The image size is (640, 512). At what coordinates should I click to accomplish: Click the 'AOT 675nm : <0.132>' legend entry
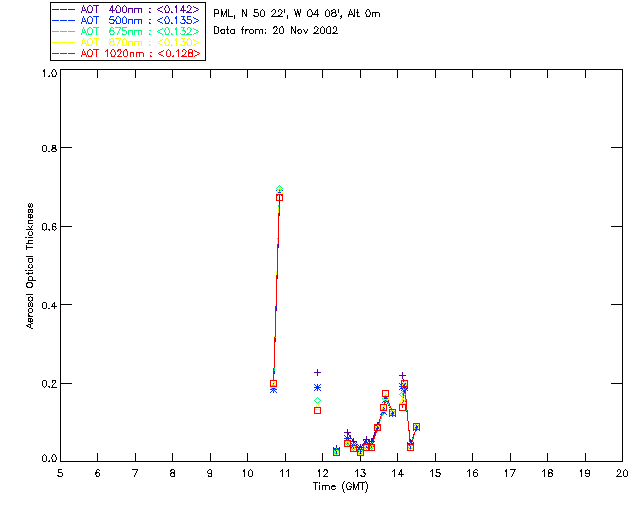point(126,31)
